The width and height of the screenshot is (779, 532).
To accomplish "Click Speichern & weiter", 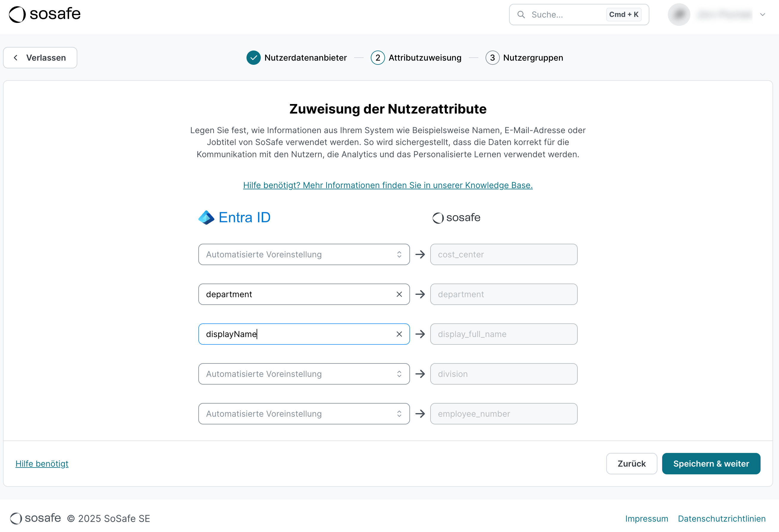I will point(711,464).
